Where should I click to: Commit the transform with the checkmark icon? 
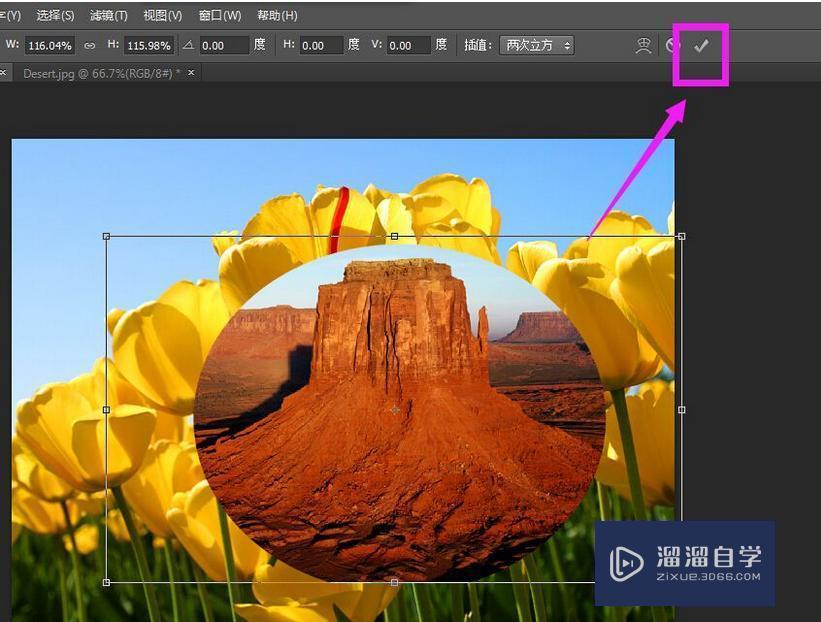[x=701, y=46]
